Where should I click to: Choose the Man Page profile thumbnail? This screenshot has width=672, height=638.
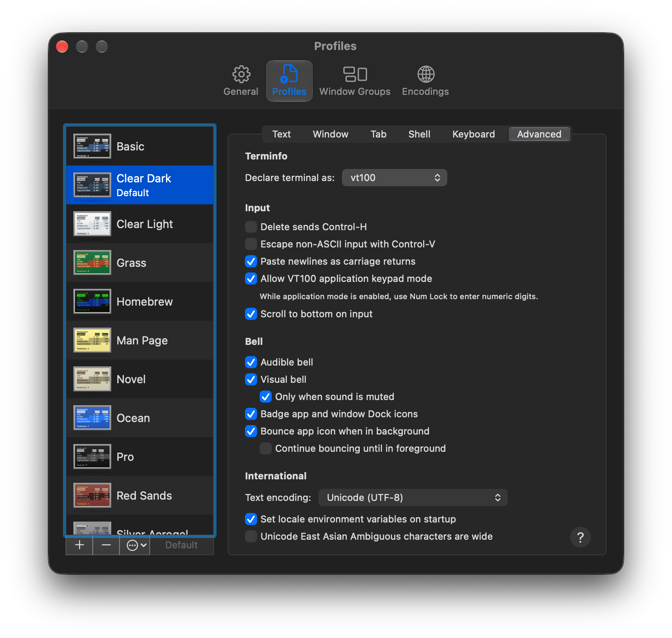(x=92, y=340)
